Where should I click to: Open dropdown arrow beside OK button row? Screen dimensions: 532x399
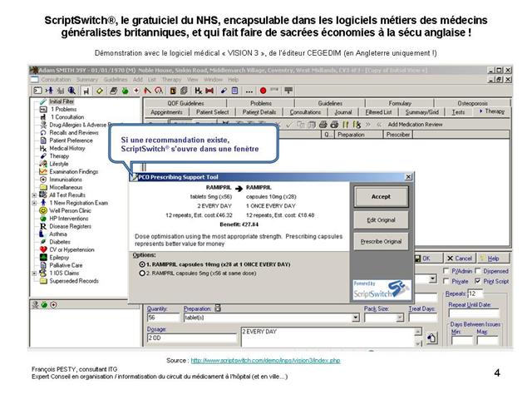(x=432, y=279)
